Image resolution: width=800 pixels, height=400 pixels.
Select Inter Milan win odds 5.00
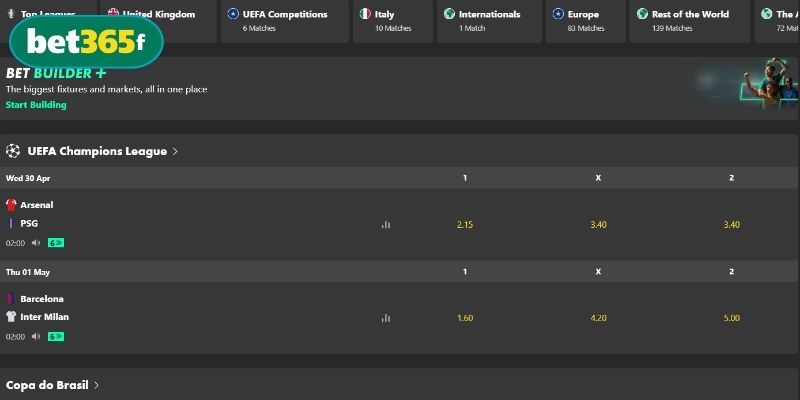[732, 318]
